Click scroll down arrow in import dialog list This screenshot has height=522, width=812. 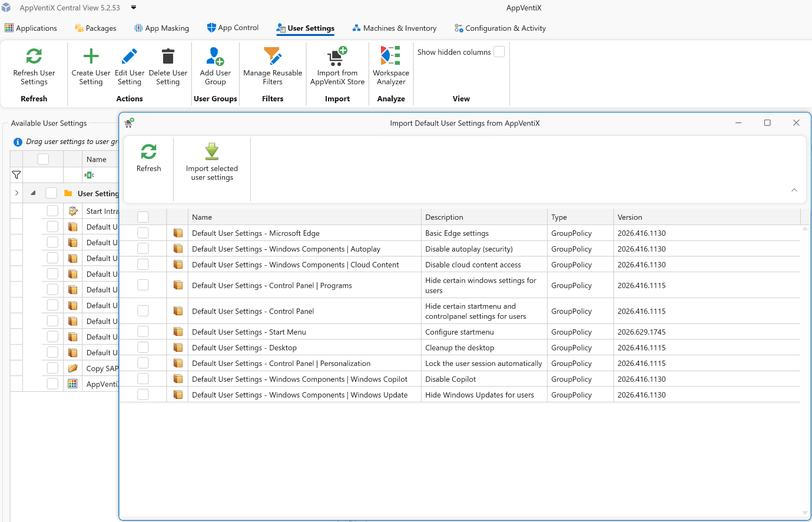click(x=805, y=513)
